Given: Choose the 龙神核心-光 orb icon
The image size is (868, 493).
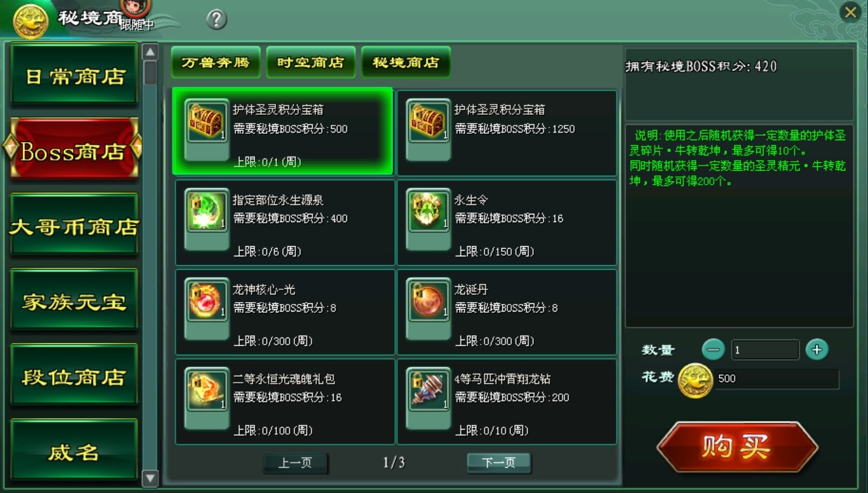Looking at the screenshot, I should [x=207, y=300].
